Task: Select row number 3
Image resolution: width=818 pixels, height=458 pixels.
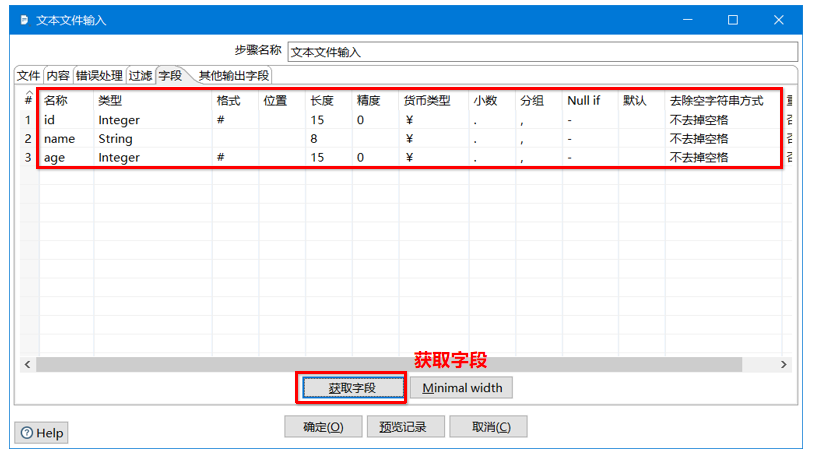Action: click(x=29, y=158)
